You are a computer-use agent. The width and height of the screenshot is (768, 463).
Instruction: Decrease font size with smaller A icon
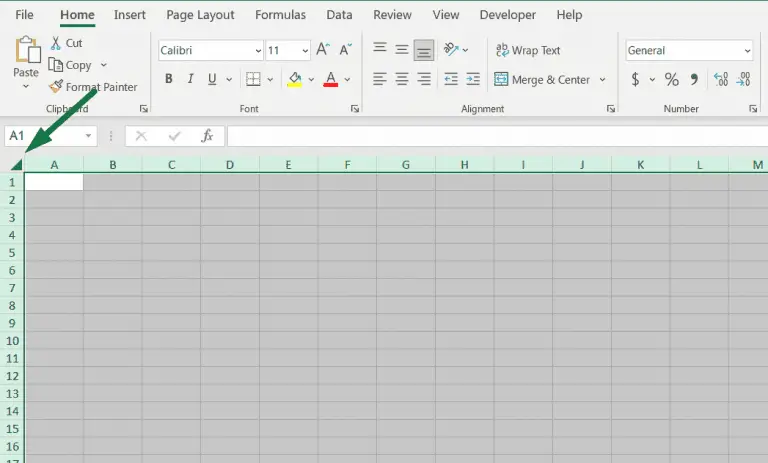coord(345,49)
